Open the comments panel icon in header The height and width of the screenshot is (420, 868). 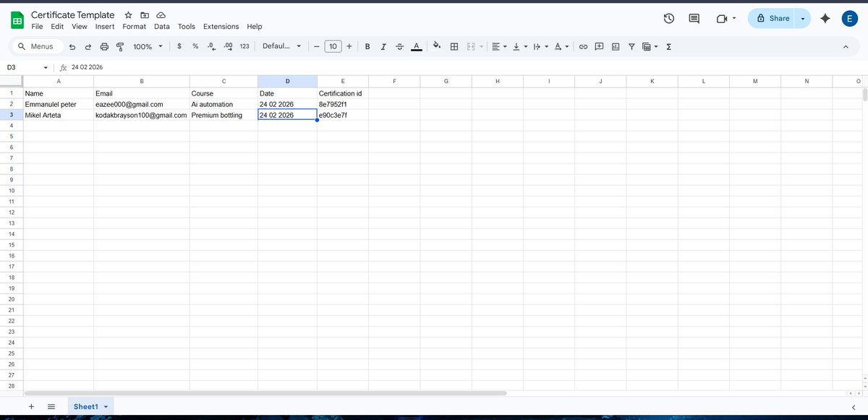(694, 18)
